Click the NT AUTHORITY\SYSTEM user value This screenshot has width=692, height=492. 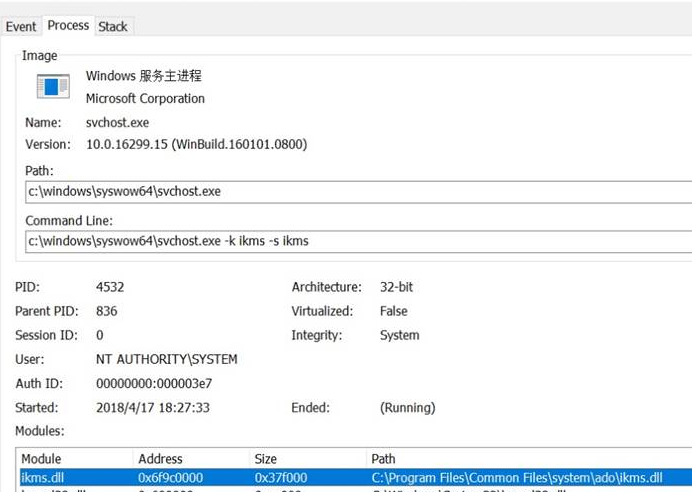pos(166,359)
